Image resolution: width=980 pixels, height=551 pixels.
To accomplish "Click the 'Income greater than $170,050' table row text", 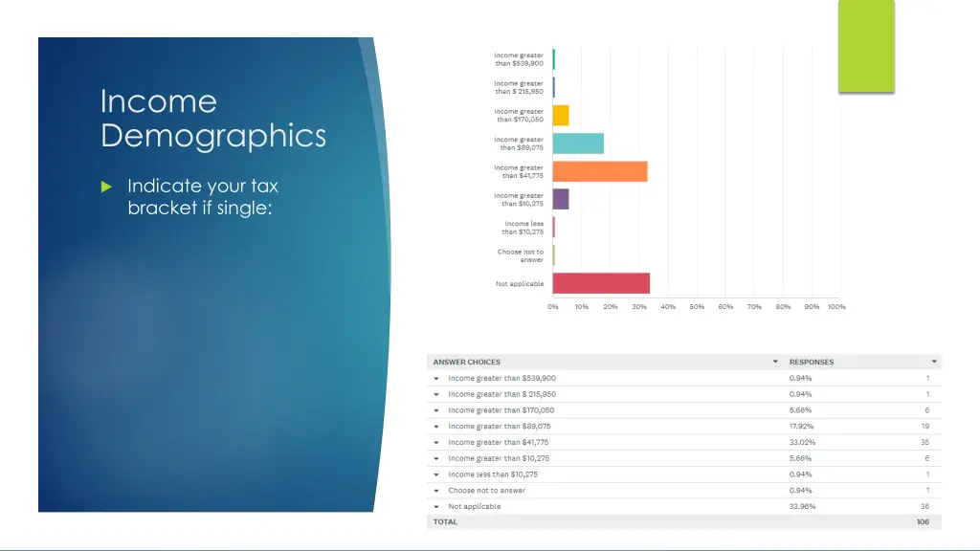I will pos(501,409).
